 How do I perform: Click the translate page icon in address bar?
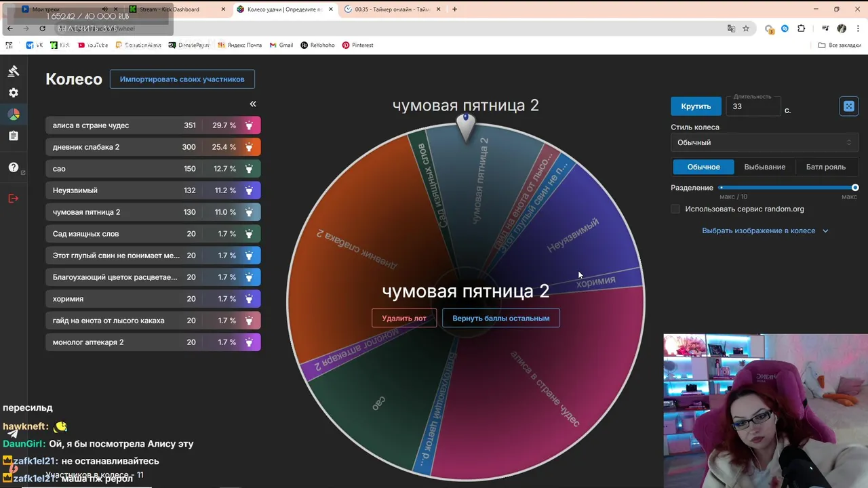point(731,28)
